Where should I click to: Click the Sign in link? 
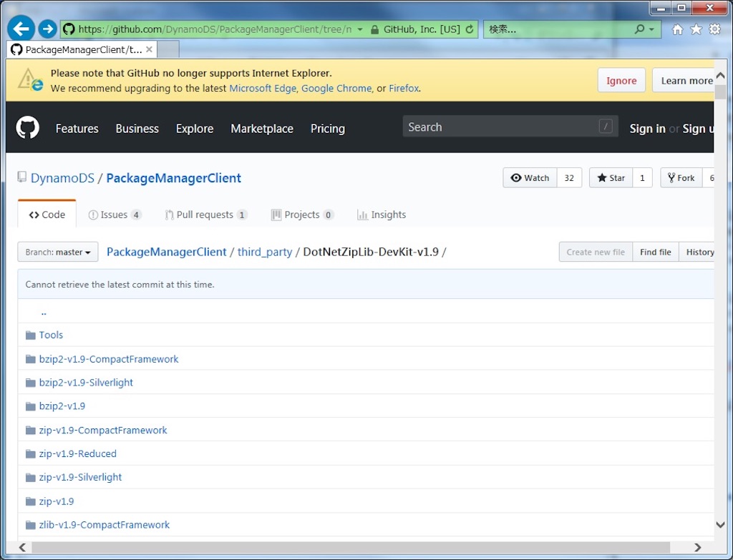pos(647,129)
